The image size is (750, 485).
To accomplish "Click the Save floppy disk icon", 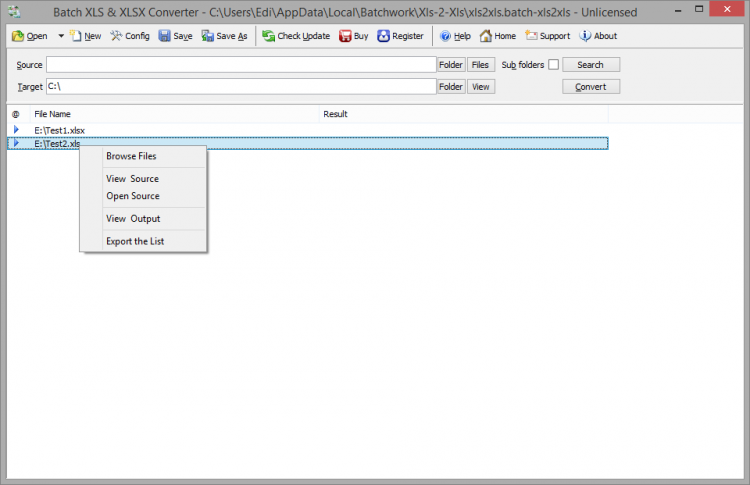I will (x=165, y=36).
